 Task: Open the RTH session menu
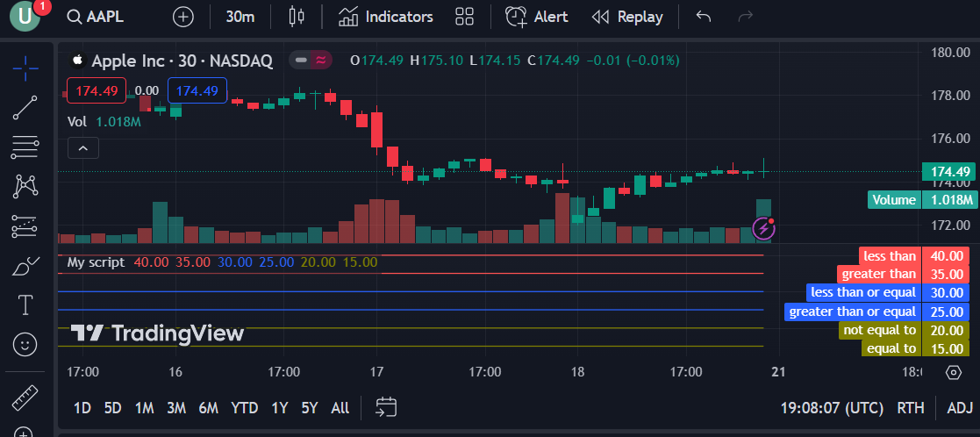[911, 408]
